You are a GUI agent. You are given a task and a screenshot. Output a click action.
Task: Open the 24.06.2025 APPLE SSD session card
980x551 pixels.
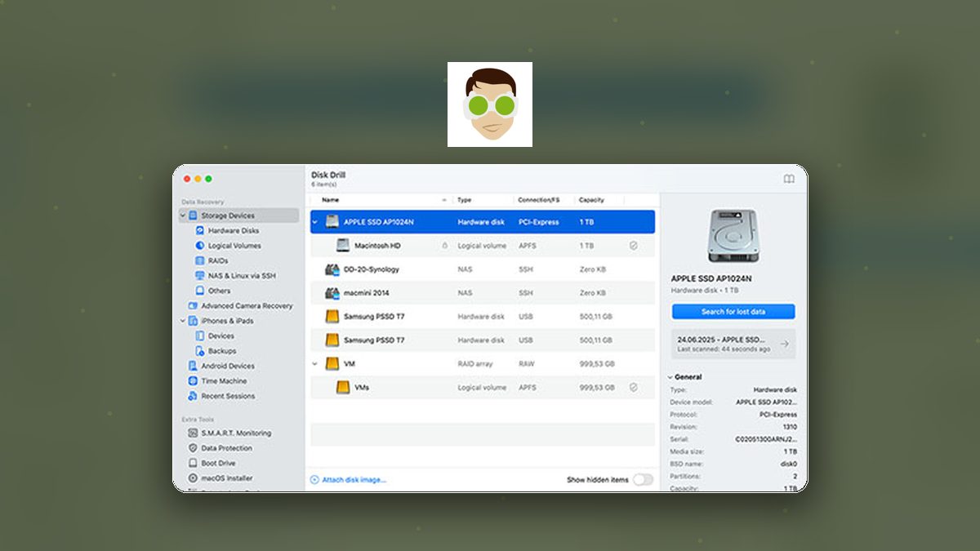coord(733,344)
